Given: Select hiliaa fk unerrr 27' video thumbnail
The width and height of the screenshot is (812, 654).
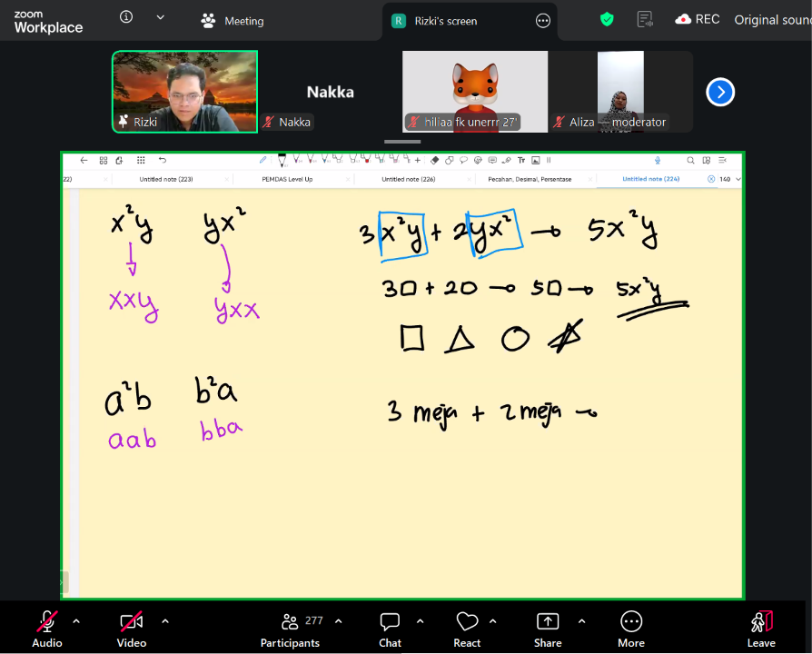Looking at the screenshot, I should coord(475,92).
